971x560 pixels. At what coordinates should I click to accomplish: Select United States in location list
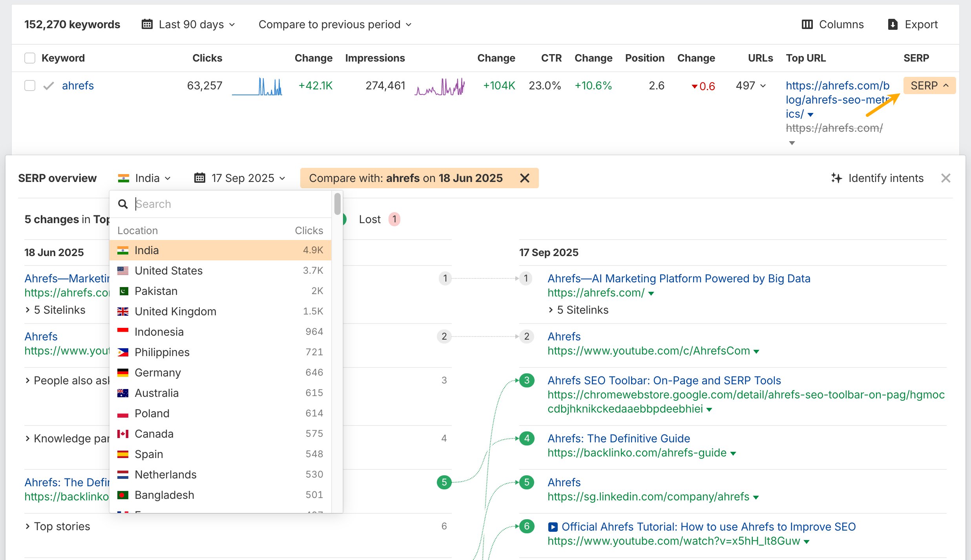point(168,271)
